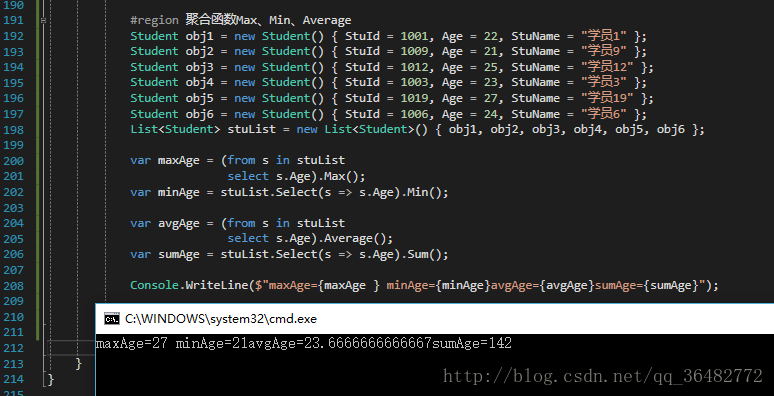774x396 pixels.
Task: Click the maxAge variable after var on line 200
Action: point(179,161)
